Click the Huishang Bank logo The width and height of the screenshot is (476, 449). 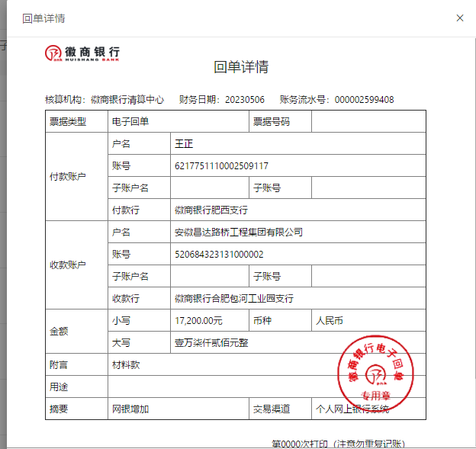click(82, 53)
